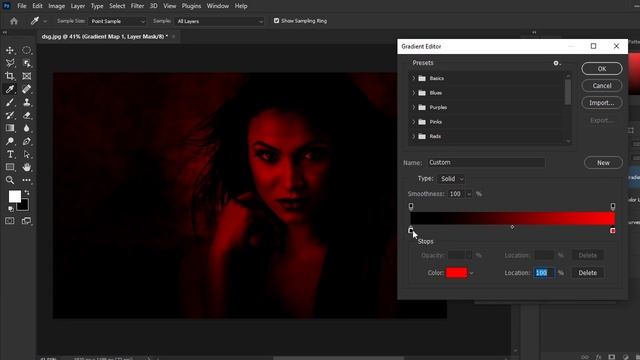Open the Image menu

(56, 6)
